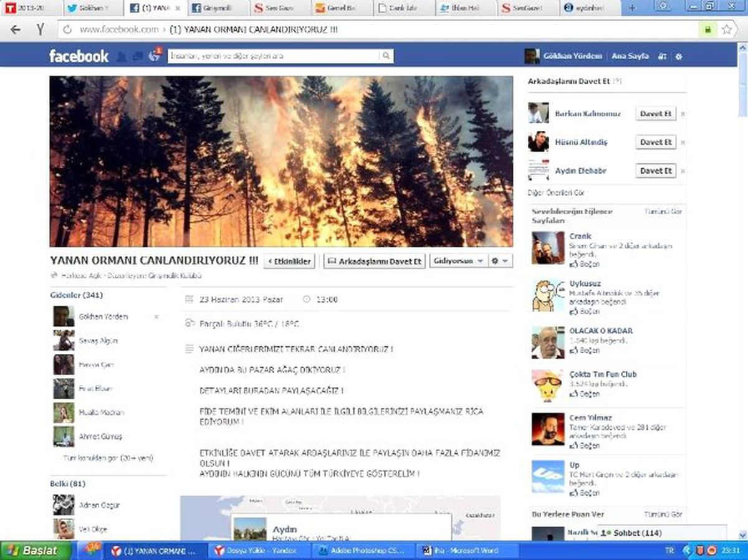The width and height of the screenshot is (748, 560).
Task: Expand the Gidiyorsun dropdown
Action: tap(458, 261)
